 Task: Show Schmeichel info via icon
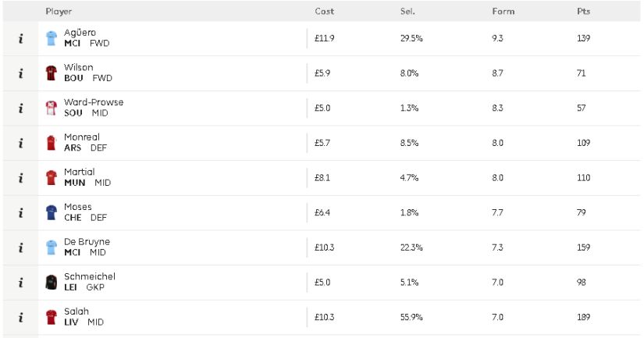(x=20, y=283)
